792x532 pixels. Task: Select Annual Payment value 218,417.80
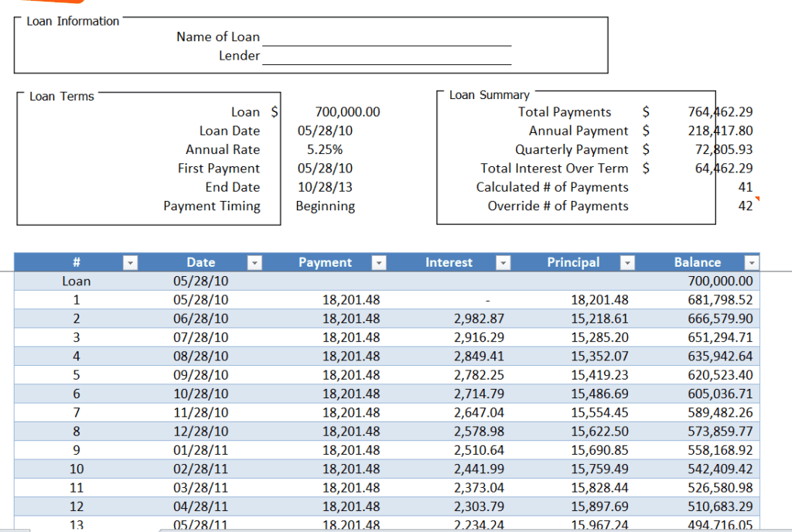720,131
